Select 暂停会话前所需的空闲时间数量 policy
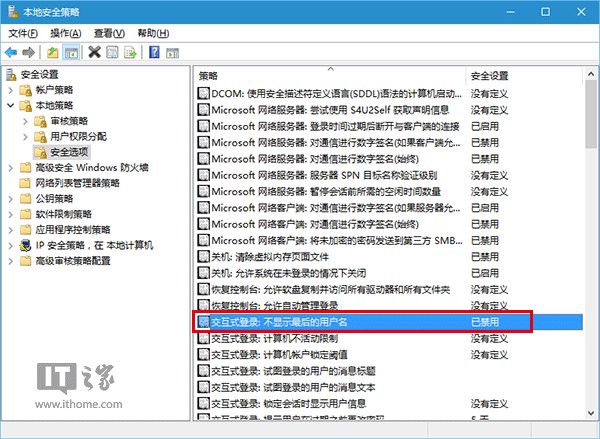Viewport: 600px width, 439px height. (390, 191)
